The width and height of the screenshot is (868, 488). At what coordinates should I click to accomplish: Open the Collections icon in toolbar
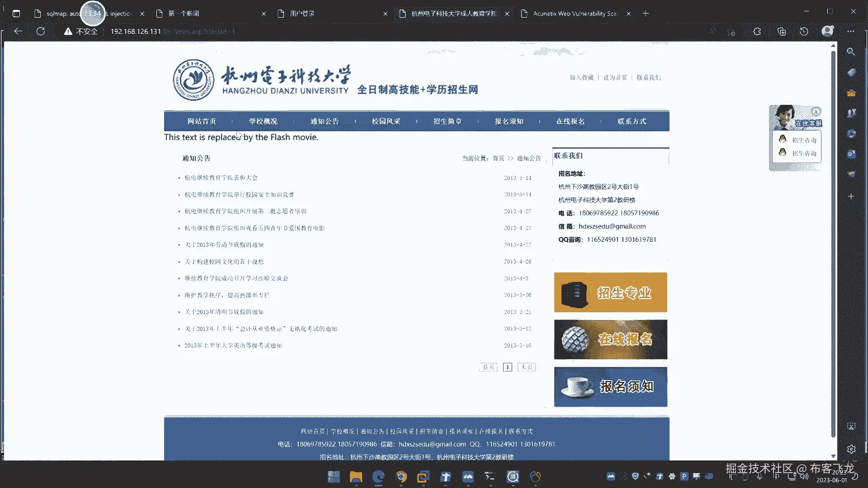pyautogui.click(x=781, y=31)
